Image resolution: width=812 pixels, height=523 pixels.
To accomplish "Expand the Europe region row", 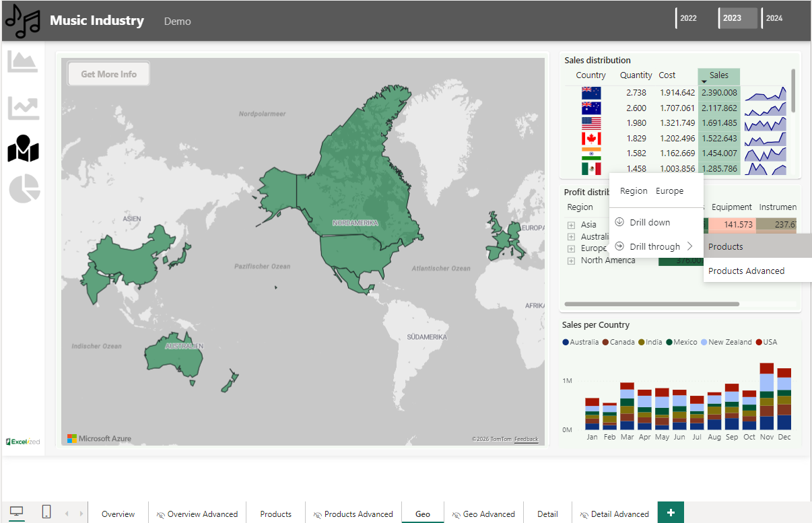I will click(x=571, y=248).
